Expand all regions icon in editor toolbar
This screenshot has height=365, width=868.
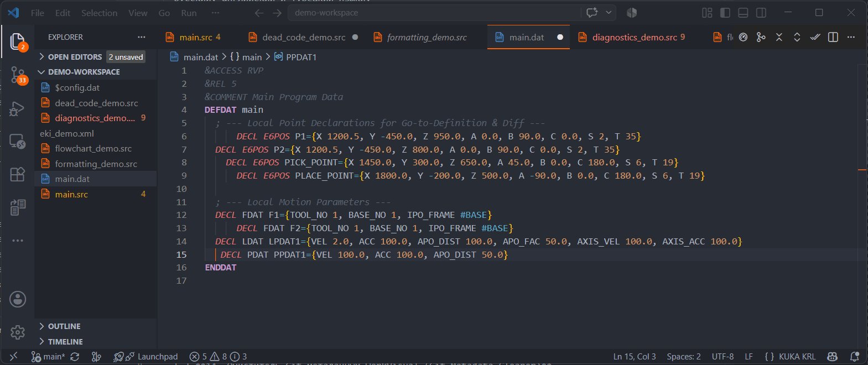coord(797,37)
